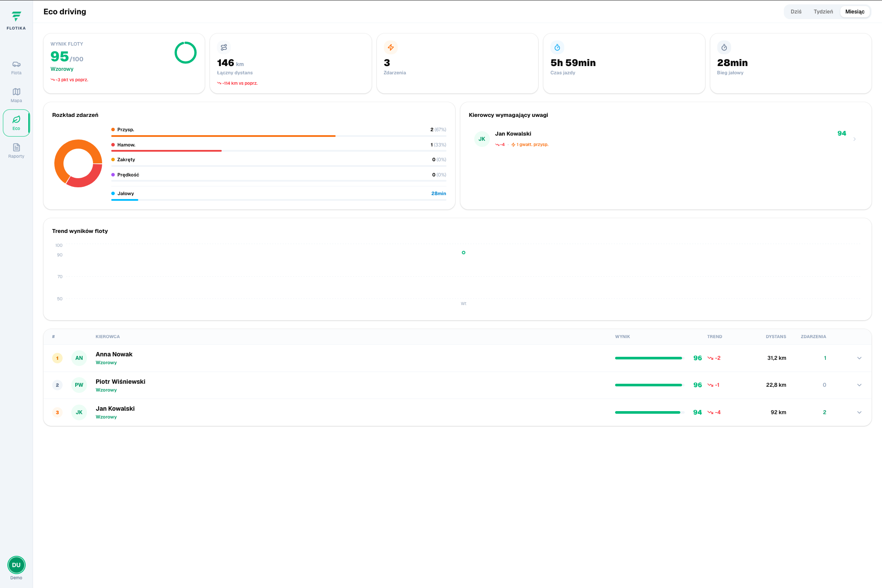Click the JK avatar in attention panel
Screen dimensions: 882x588
pyautogui.click(x=482, y=139)
